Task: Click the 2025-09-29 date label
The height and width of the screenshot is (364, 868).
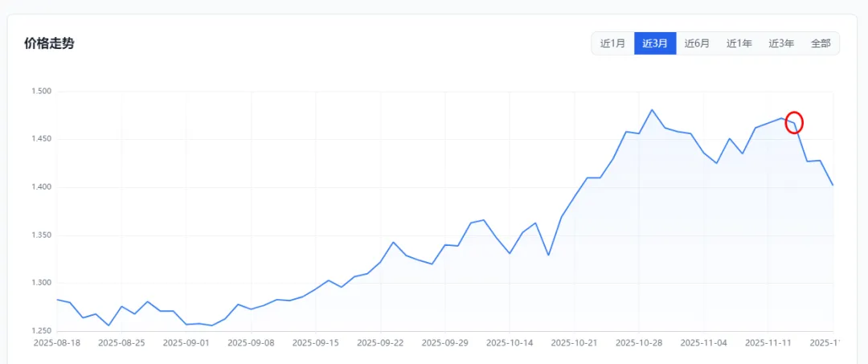Action: click(x=444, y=342)
